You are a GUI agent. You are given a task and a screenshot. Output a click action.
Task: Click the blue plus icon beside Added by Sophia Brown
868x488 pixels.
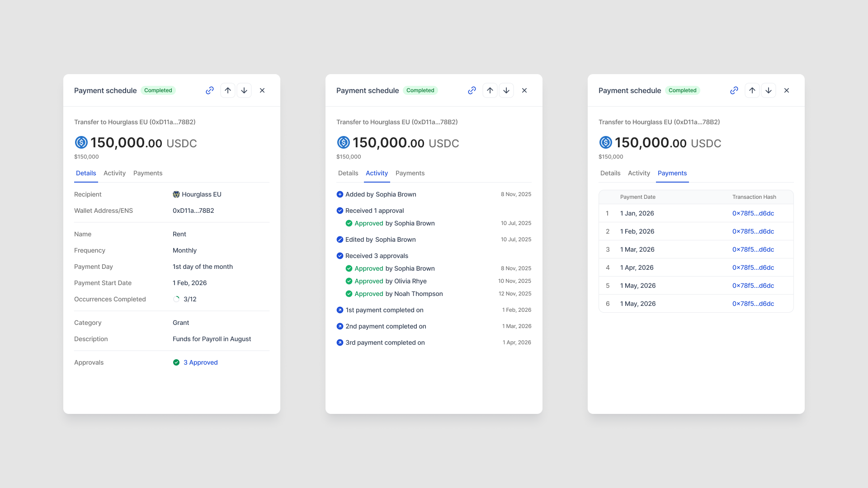pyautogui.click(x=340, y=194)
